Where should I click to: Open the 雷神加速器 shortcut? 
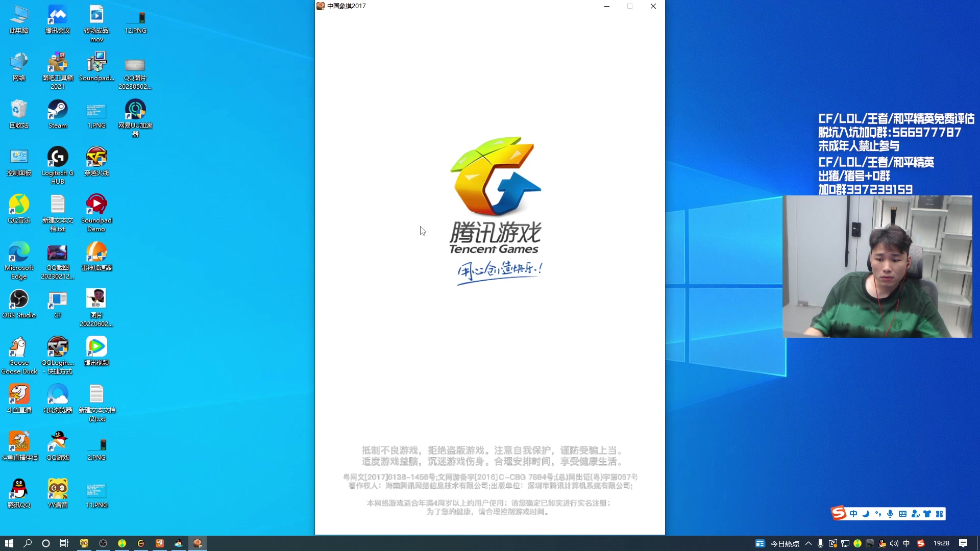pyautogui.click(x=96, y=257)
